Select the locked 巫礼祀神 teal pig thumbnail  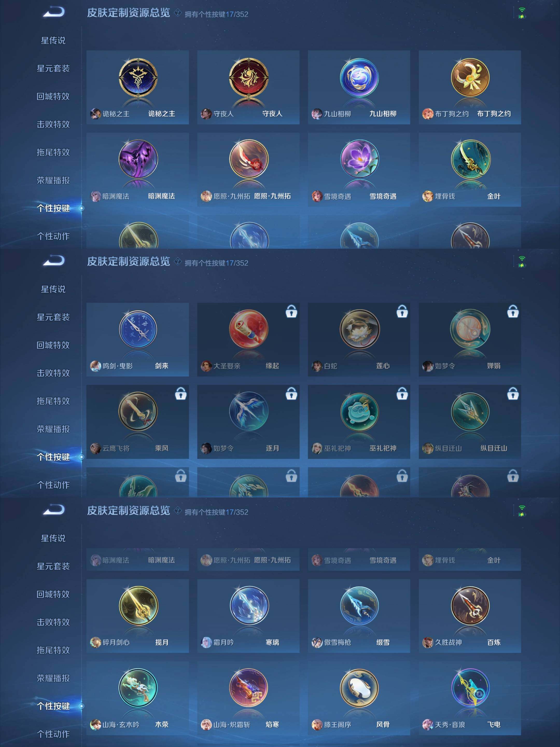coord(359,412)
